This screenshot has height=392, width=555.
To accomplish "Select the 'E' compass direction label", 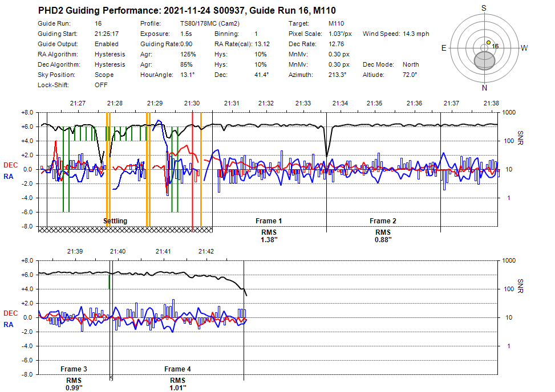I will 444,48.
